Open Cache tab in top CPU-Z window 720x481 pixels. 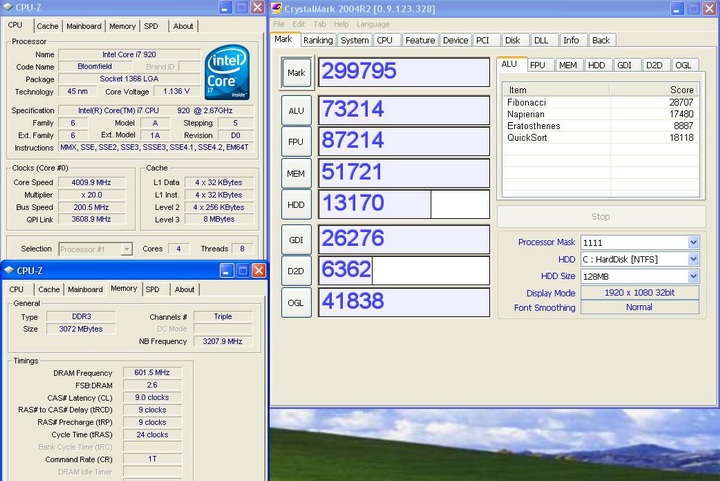coord(48,26)
